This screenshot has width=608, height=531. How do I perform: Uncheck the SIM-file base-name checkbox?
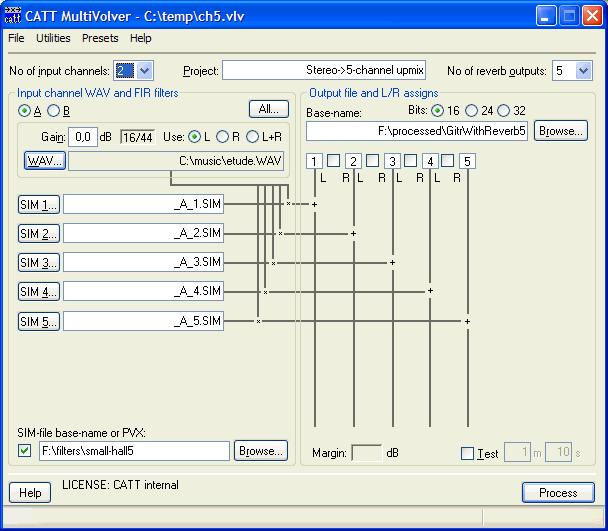(25, 451)
